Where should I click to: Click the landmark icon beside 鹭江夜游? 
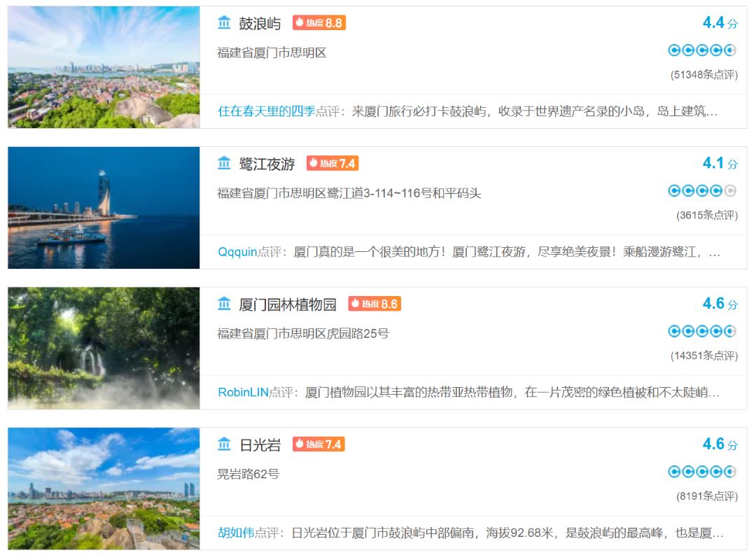pos(224,163)
